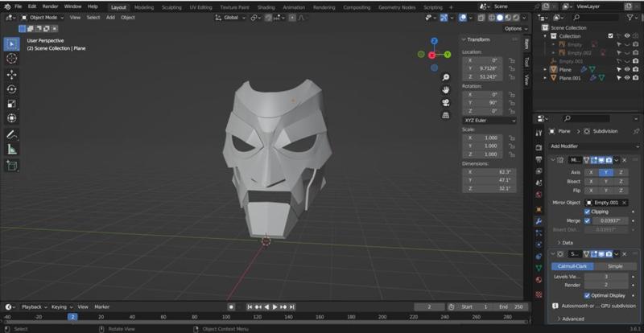Select the Measure tool

pos(11,150)
